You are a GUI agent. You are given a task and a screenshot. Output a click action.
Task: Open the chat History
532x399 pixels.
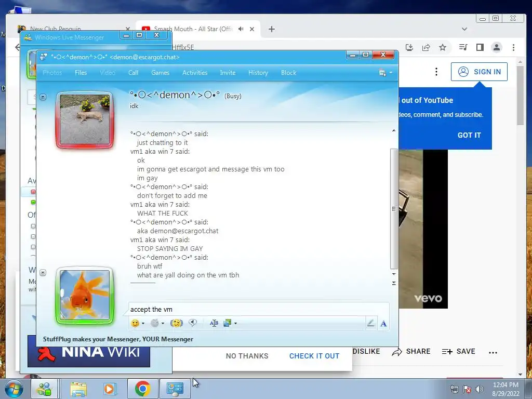258,73
